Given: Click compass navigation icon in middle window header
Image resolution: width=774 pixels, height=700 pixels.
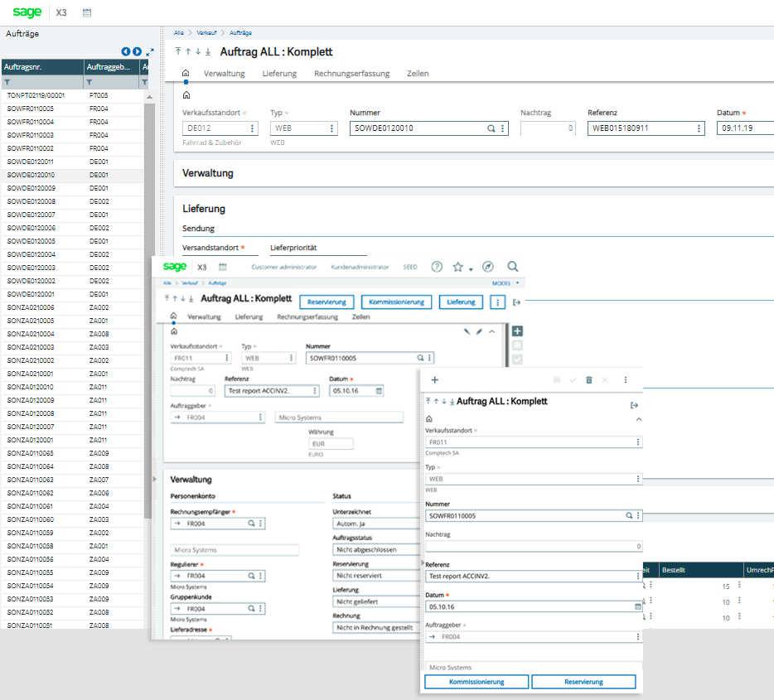Looking at the screenshot, I should point(488,267).
